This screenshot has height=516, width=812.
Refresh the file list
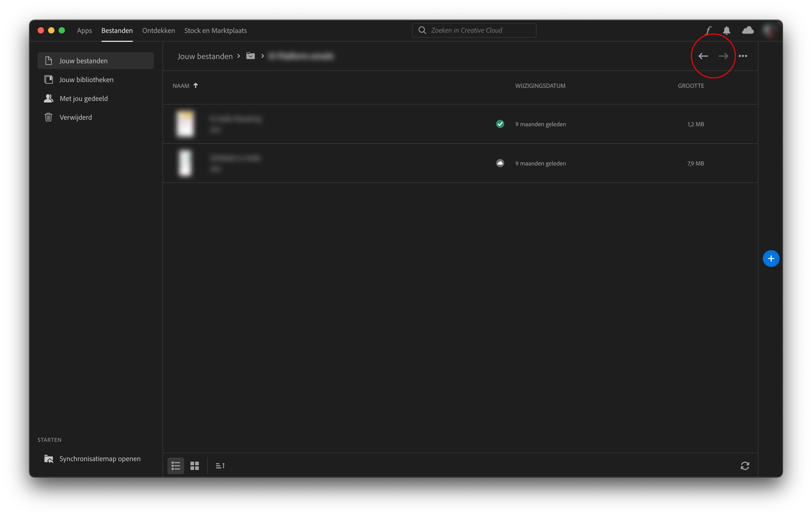tap(745, 466)
